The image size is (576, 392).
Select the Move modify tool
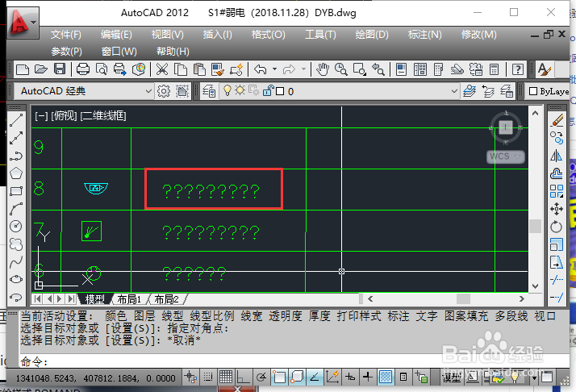[x=557, y=209]
